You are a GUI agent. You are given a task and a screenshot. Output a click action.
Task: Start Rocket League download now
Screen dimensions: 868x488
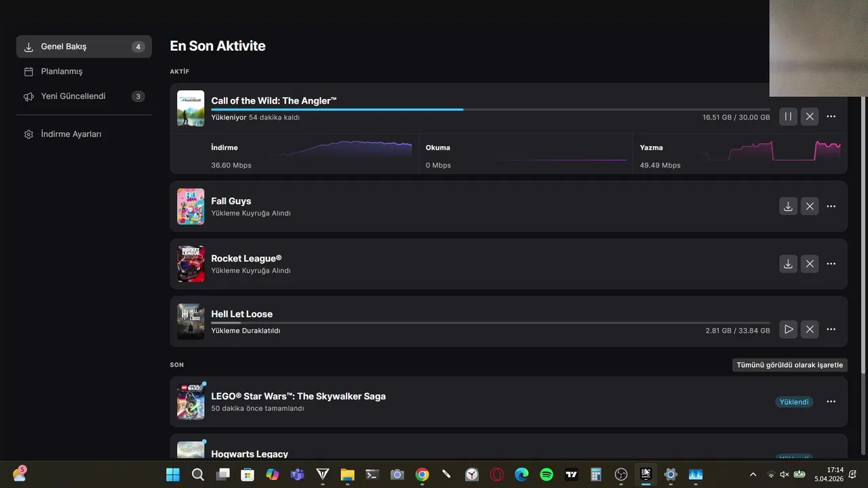point(788,264)
